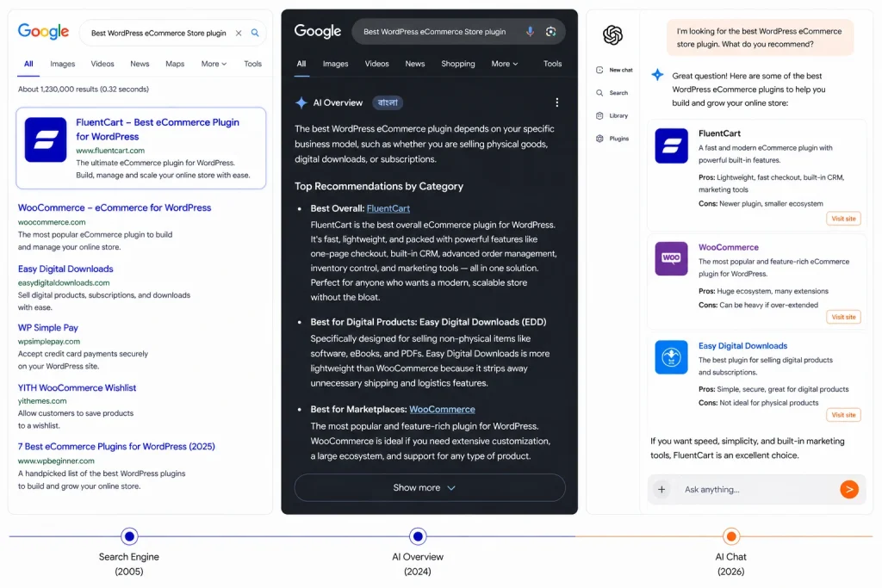The width and height of the screenshot is (882, 588).
Task: Expand the More dropdown in the light Google tabs
Action: coord(214,64)
